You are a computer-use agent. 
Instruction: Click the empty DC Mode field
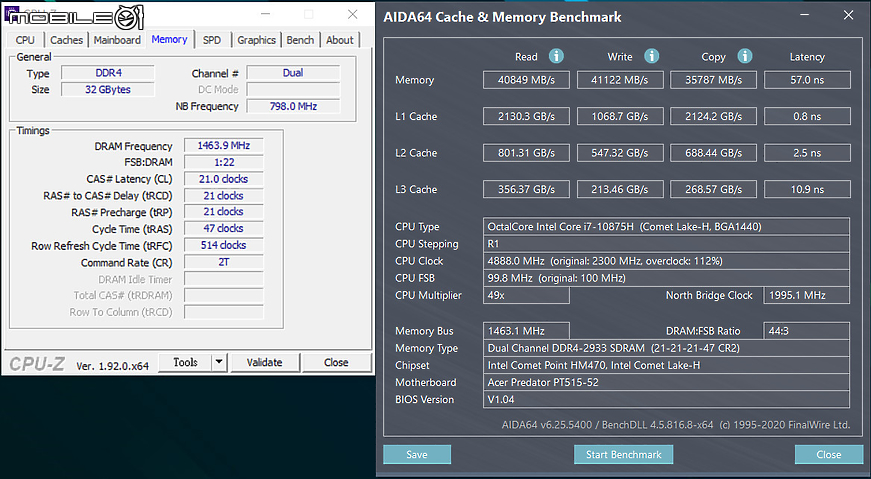[293, 89]
